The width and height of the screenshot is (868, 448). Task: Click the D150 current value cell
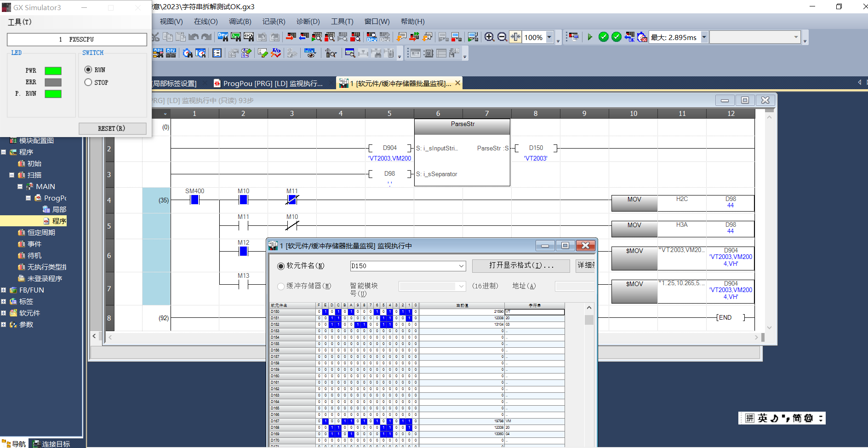(462, 312)
